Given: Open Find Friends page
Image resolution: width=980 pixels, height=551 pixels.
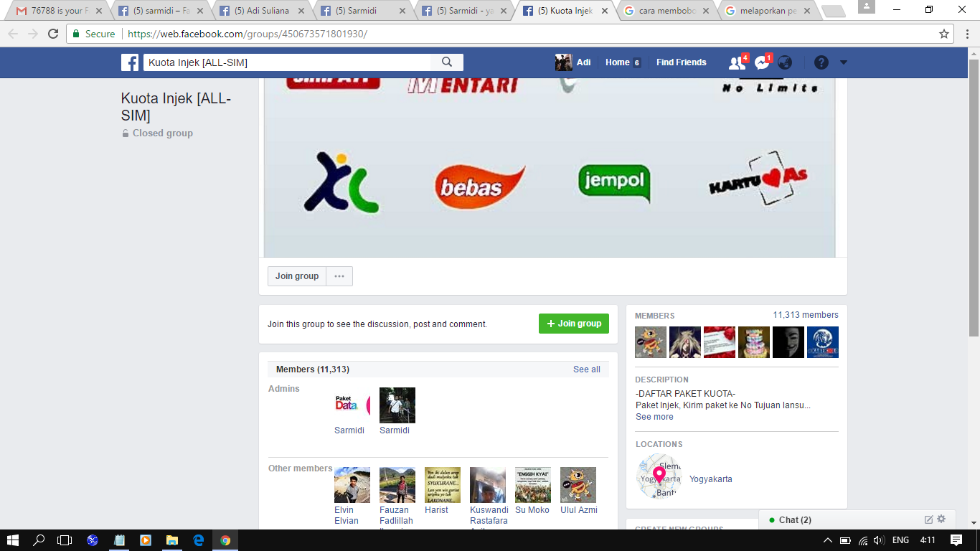Looking at the screenshot, I should [x=682, y=62].
